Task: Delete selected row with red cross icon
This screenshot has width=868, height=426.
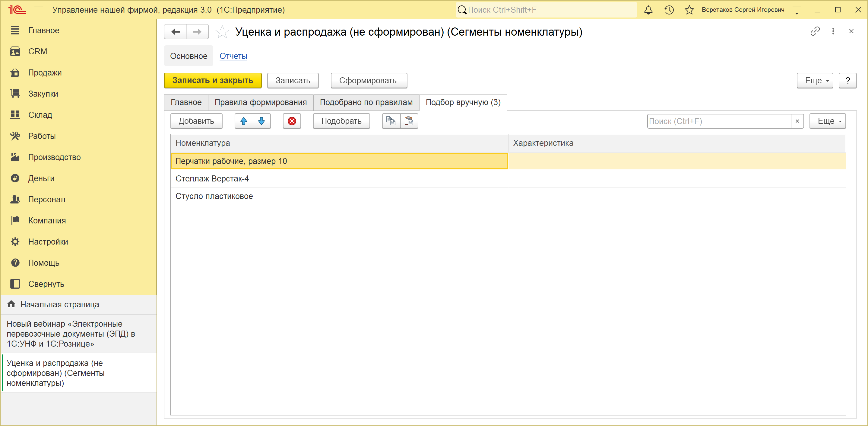Action: [x=292, y=121]
